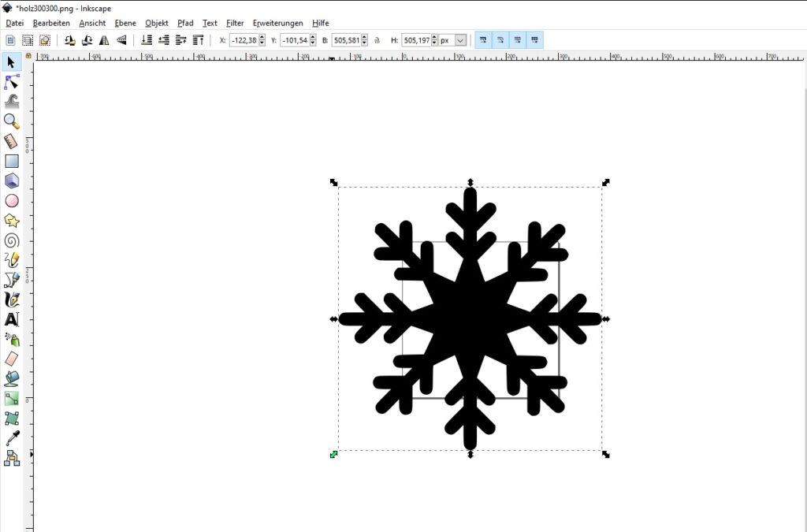The image size is (807, 532).
Task: Select the Color Dropper tool
Action: tap(11, 438)
